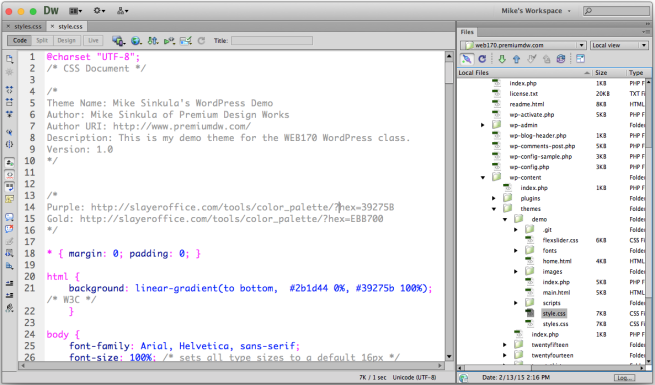Click the search field in title bar
This screenshot has width=655, height=385.
click(616, 11)
